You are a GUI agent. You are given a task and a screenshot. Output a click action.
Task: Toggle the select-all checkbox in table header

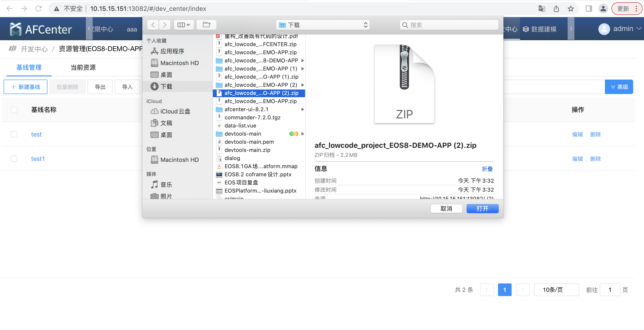[x=14, y=110]
